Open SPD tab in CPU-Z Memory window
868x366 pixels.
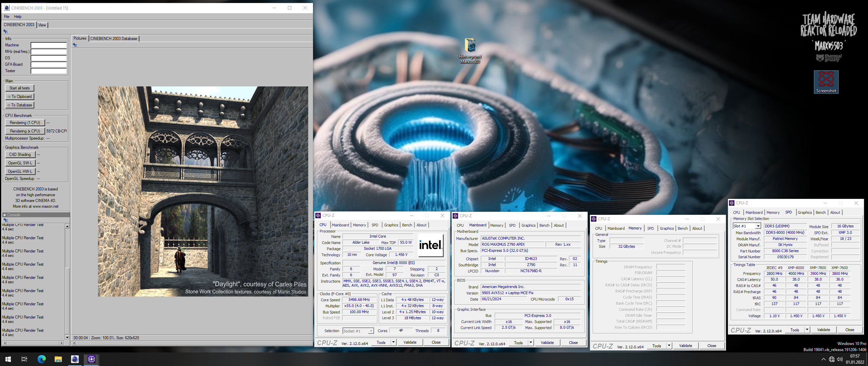pos(650,228)
